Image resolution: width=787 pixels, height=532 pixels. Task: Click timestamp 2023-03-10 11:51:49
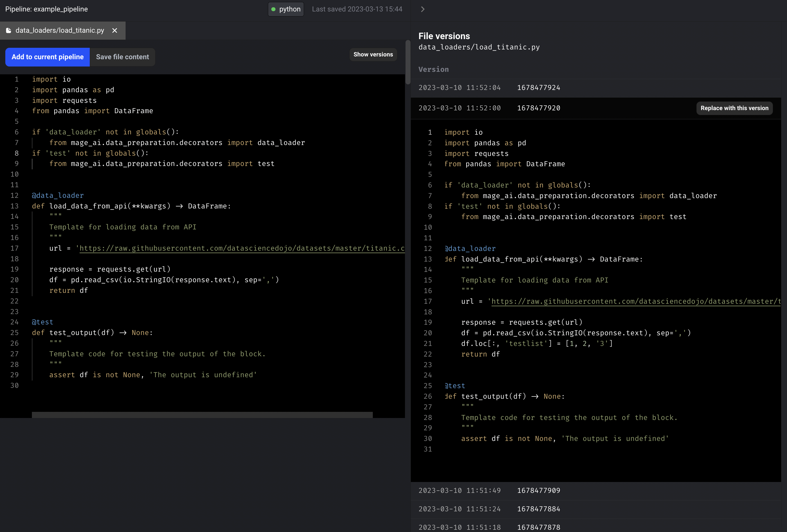[x=460, y=491]
